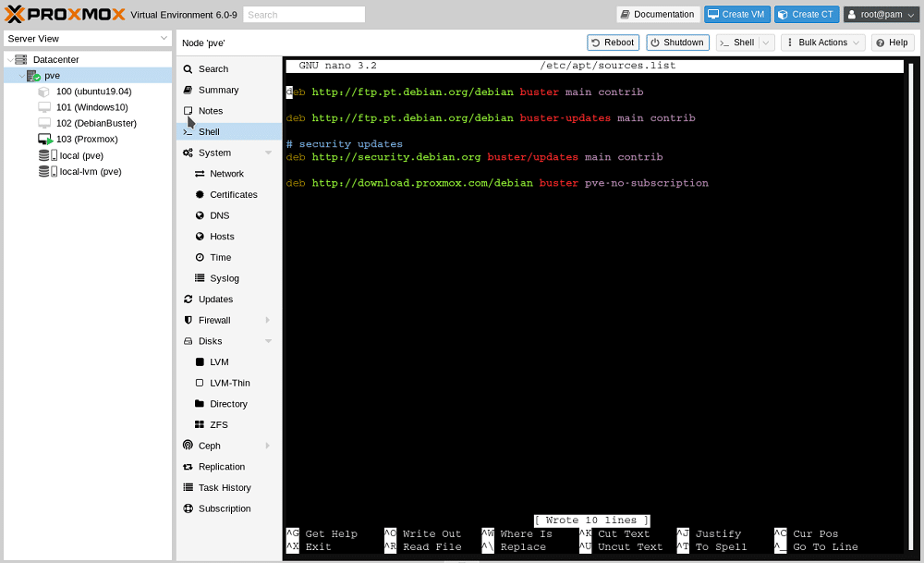Screen dimensions: 924x563
Task: Click the Subscription lifebuoy icon
Action: point(188,508)
